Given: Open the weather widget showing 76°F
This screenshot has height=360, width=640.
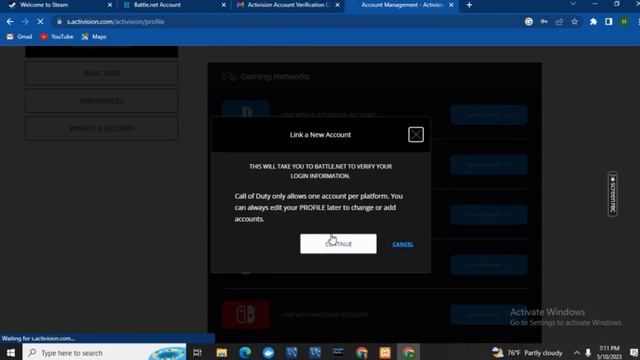Looking at the screenshot, I should 527,352.
